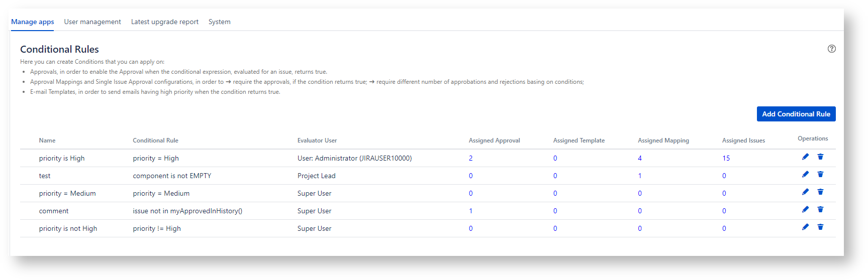Click assigned approval count 2 link
Screen dimensions: 868x280
[470, 158]
